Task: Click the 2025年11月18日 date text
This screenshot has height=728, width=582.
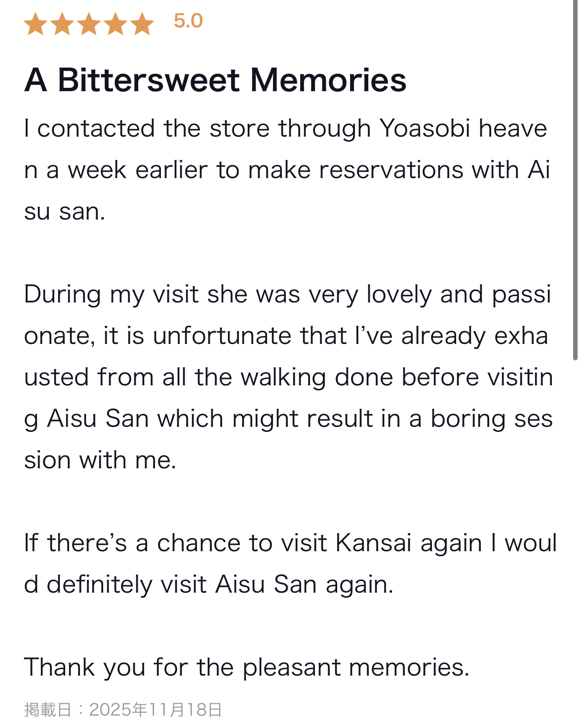Action: 155,710
